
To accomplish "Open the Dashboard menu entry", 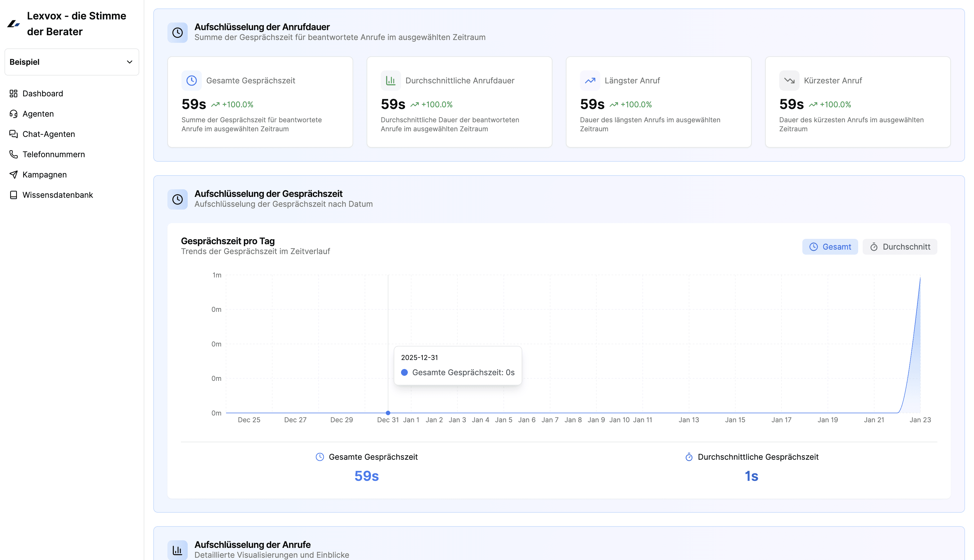I will coord(42,94).
